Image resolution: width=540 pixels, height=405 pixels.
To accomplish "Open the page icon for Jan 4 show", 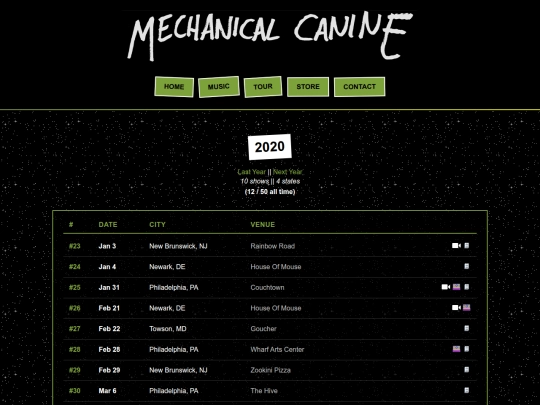I will (x=467, y=266).
